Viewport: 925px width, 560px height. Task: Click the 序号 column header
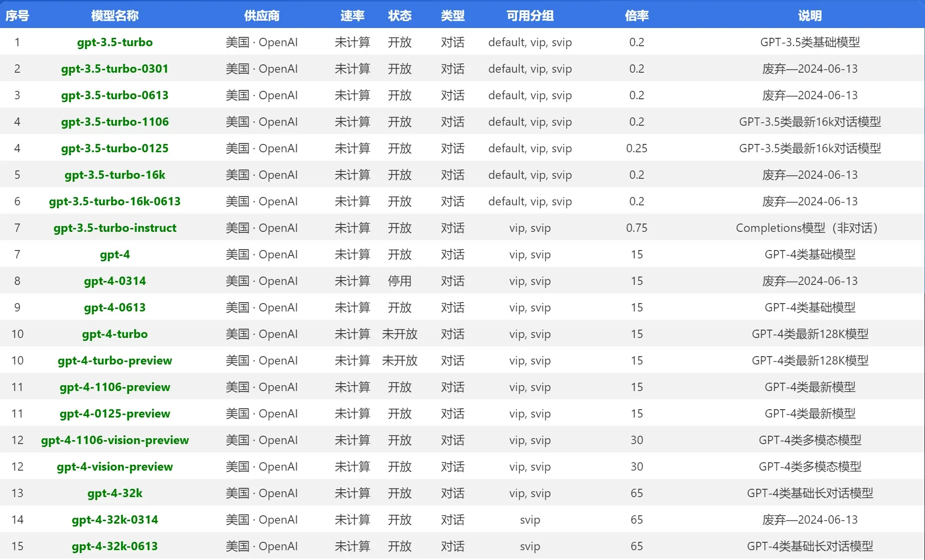coord(17,16)
